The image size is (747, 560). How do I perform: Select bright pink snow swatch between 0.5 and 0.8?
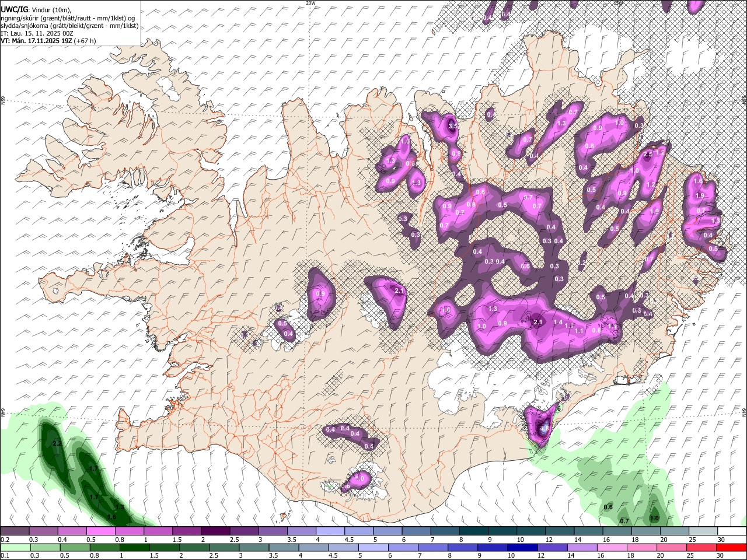point(100,531)
